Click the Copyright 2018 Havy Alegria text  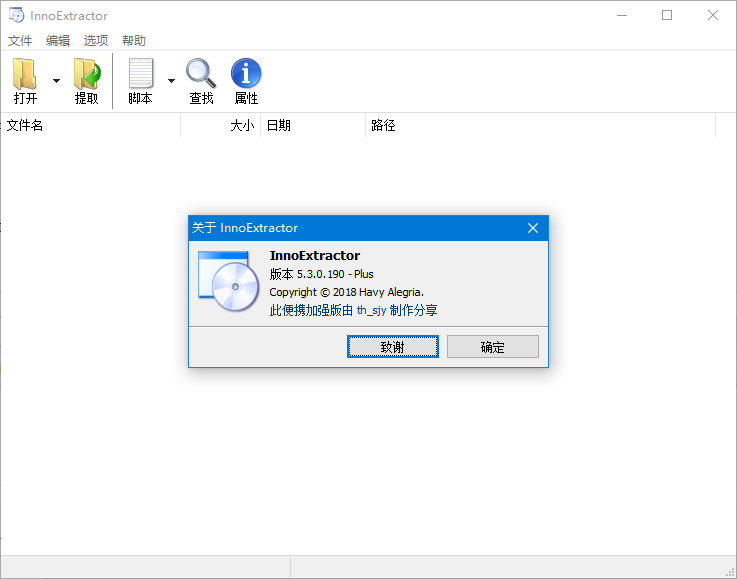click(x=346, y=292)
